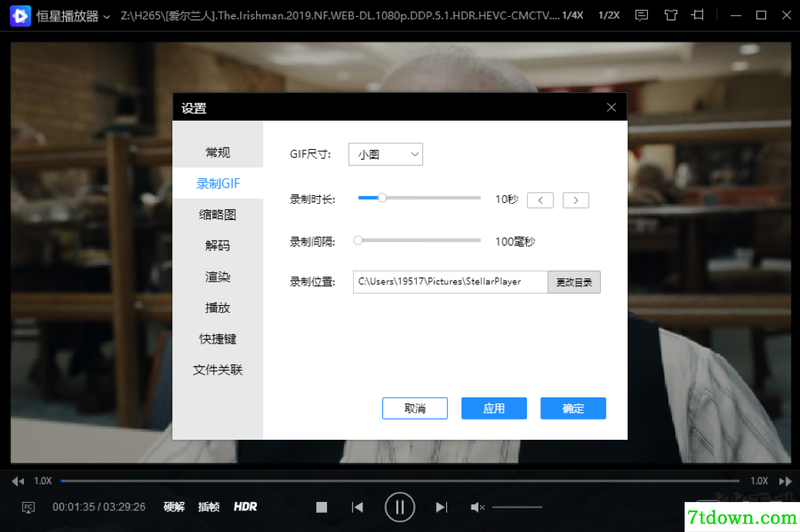
Task: Switch to the 播放 settings tab
Action: (218, 308)
